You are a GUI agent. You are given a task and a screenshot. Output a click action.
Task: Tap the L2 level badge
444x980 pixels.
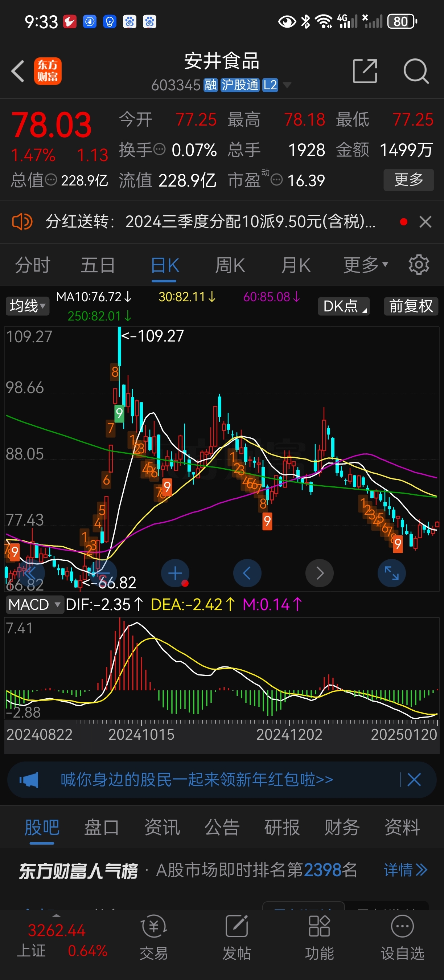pyautogui.click(x=270, y=85)
